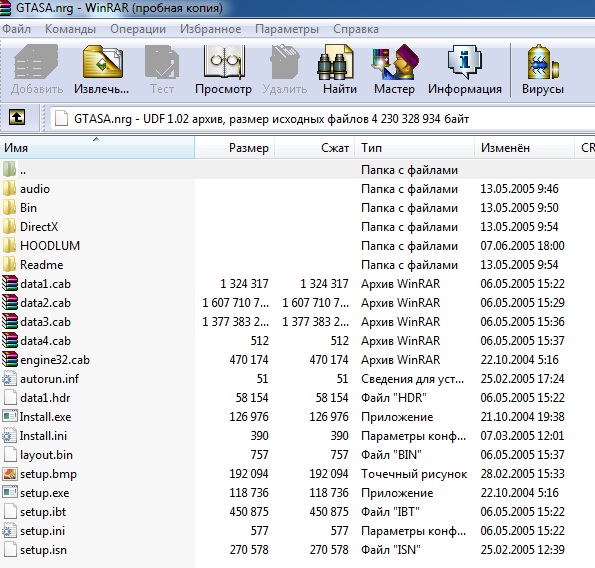595x568 pixels.
Task: Select the data4.cab file name
Action: (45, 341)
